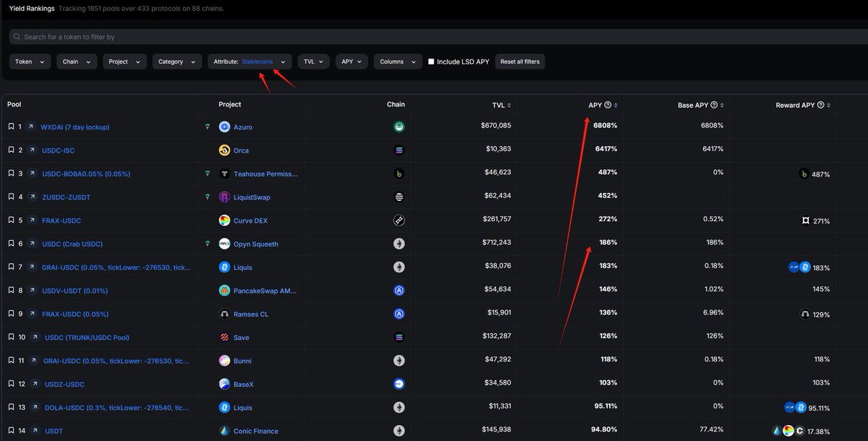The image size is (868, 441).
Task: Click the Aptos chain icon in ZUSDC-ZUSDT row
Action: point(399,197)
